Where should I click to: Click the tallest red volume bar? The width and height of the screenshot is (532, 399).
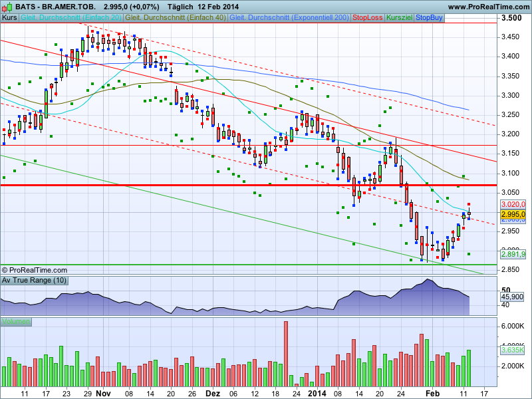tap(286, 354)
